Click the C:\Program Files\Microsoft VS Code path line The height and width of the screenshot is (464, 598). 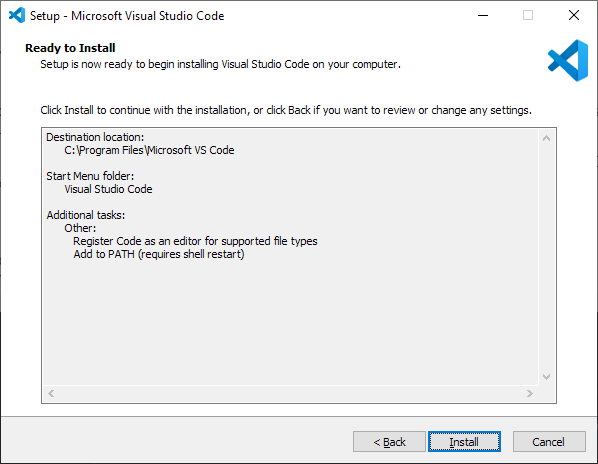(149, 150)
